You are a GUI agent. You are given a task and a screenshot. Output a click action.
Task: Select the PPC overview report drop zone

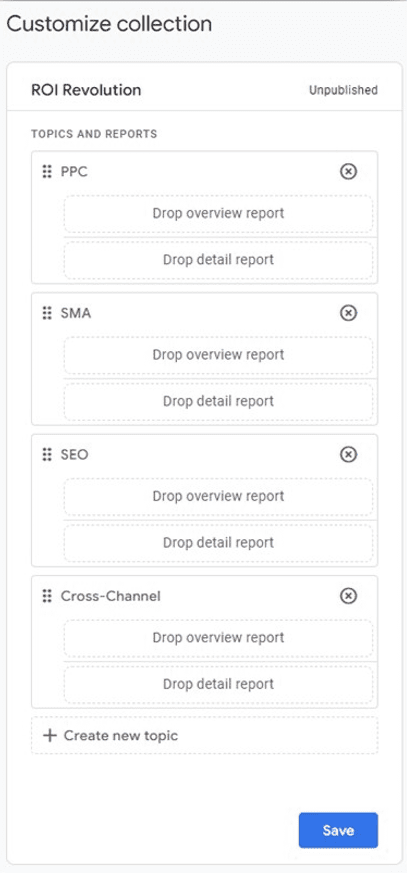[x=218, y=213]
